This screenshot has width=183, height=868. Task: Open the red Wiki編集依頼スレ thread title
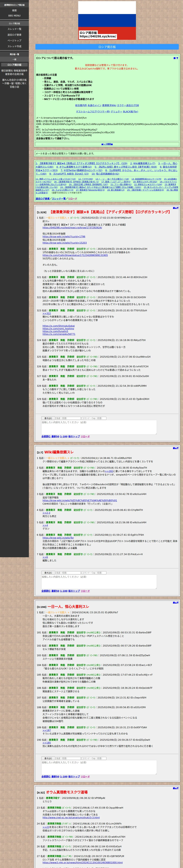click(59, 452)
